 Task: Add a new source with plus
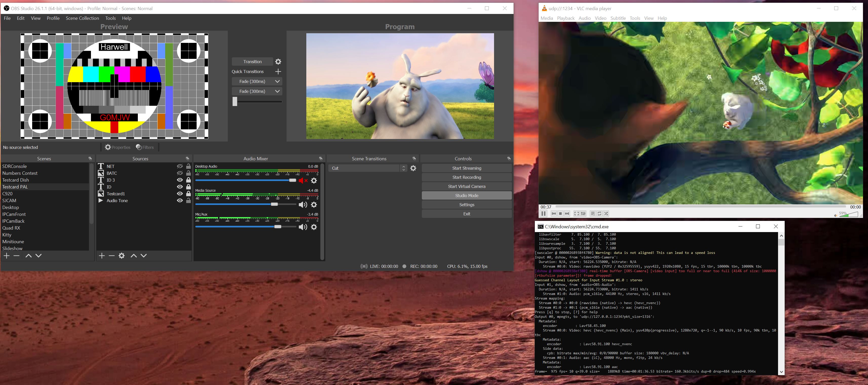[102, 256]
